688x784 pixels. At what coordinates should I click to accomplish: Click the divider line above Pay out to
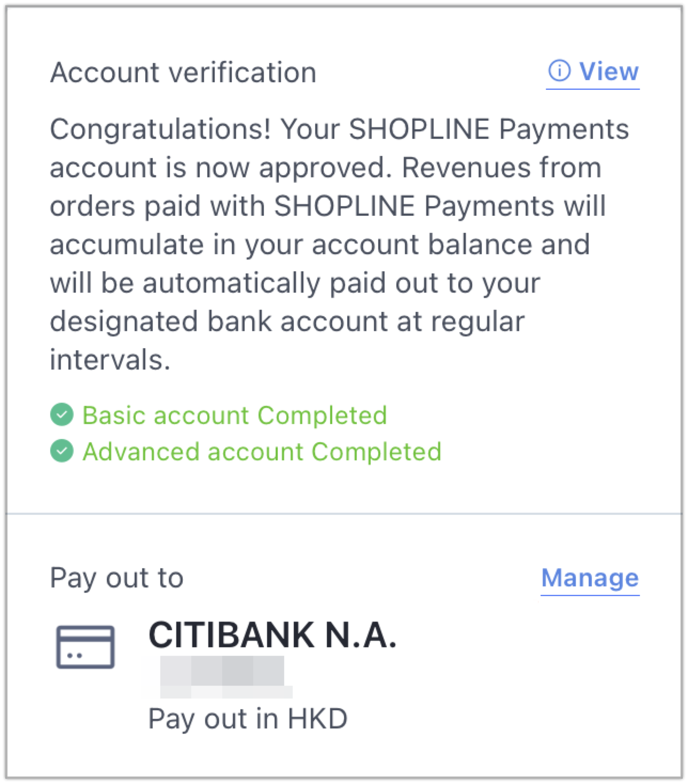click(344, 514)
